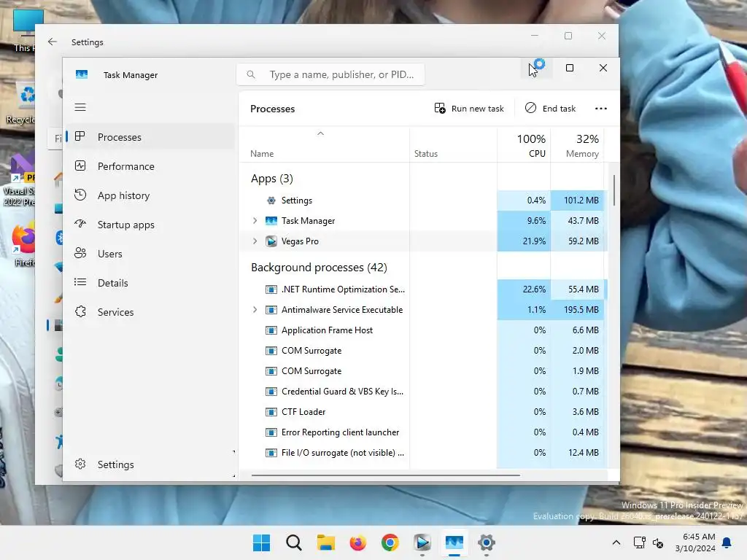Close the Task Manager window
The width and height of the screenshot is (747, 560).
tap(603, 68)
